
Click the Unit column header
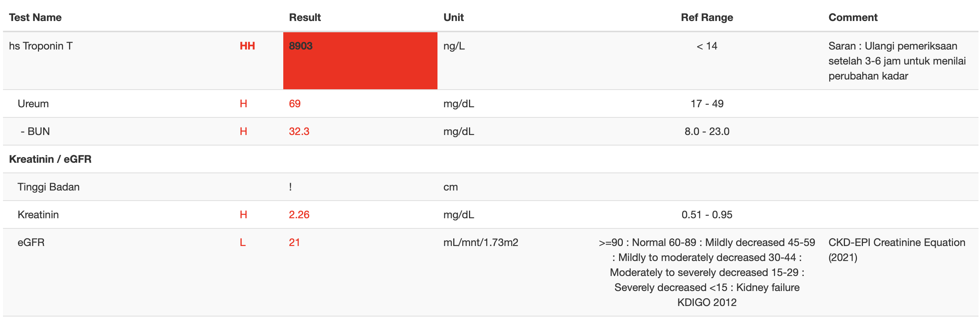click(x=453, y=18)
